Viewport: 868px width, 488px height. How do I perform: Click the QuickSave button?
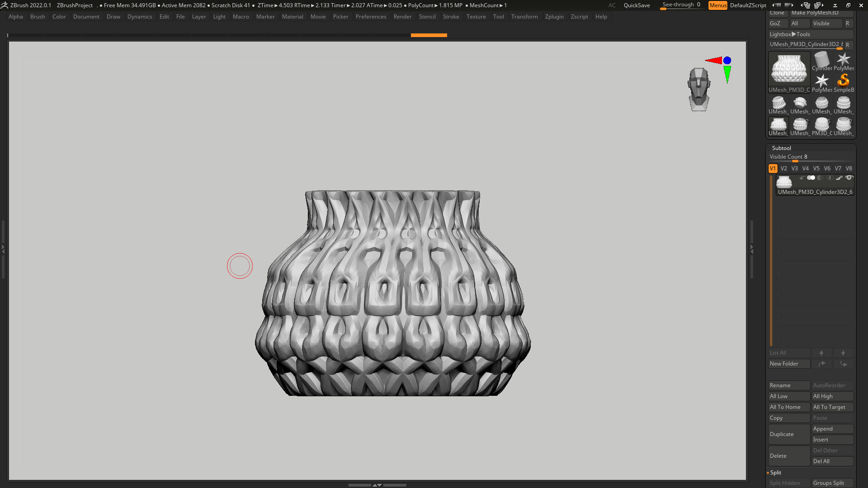(x=637, y=5)
